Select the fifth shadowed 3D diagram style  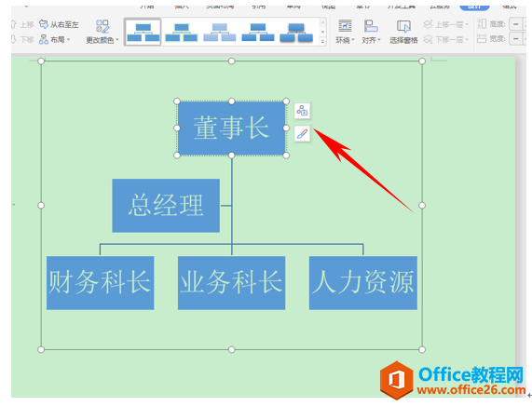click(296, 32)
